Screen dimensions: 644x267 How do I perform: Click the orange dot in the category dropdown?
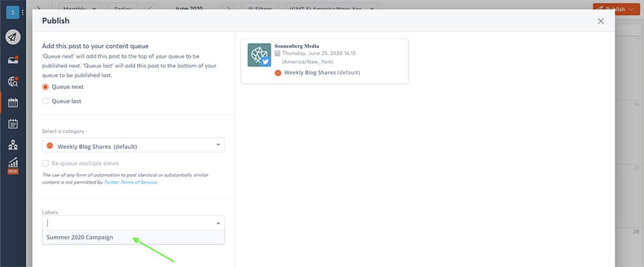coord(50,146)
